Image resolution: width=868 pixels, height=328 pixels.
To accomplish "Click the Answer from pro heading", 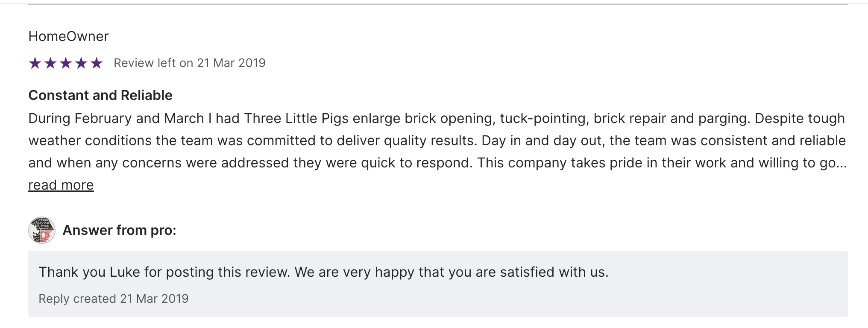I will pos(119,230).
